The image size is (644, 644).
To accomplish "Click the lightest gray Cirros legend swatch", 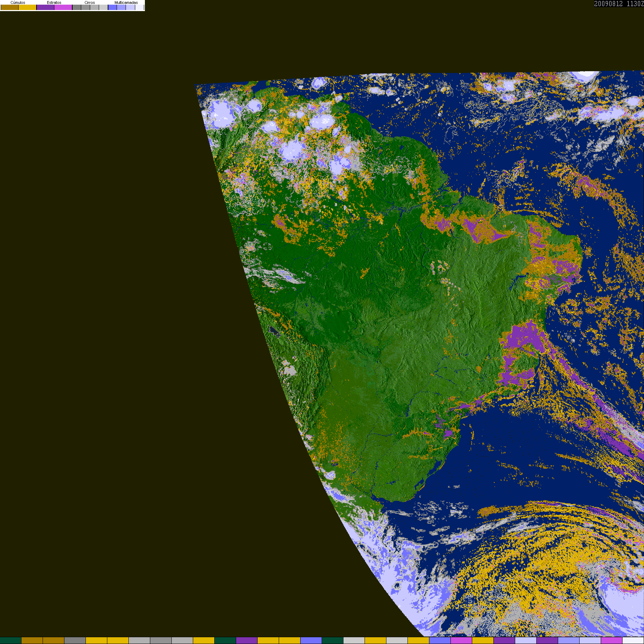I will [x=103, y=7].
